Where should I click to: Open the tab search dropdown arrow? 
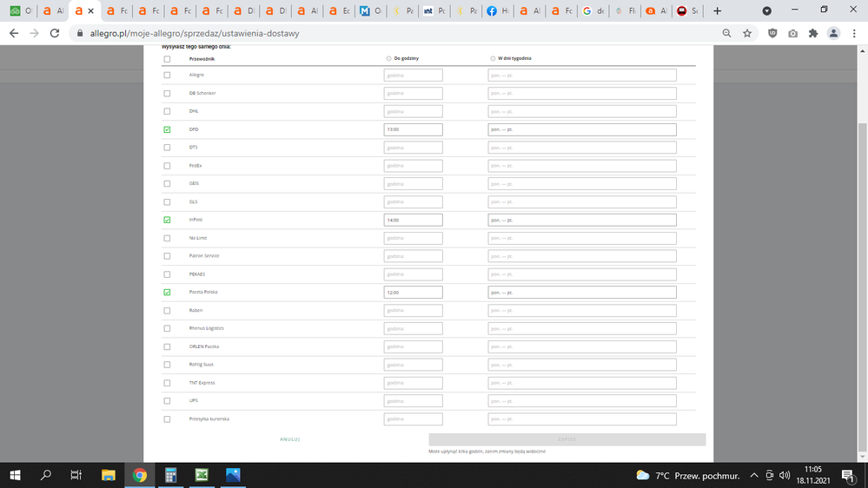[766, 10]
